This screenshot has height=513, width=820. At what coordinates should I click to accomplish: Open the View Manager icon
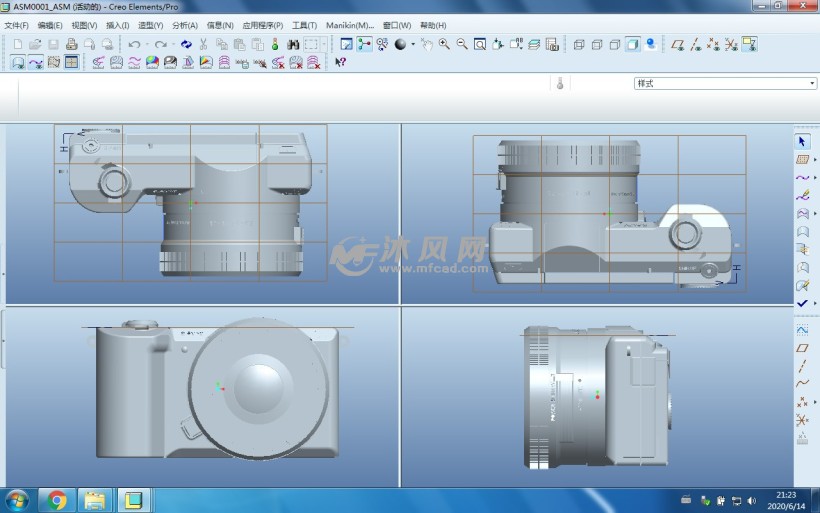(552, 44)
